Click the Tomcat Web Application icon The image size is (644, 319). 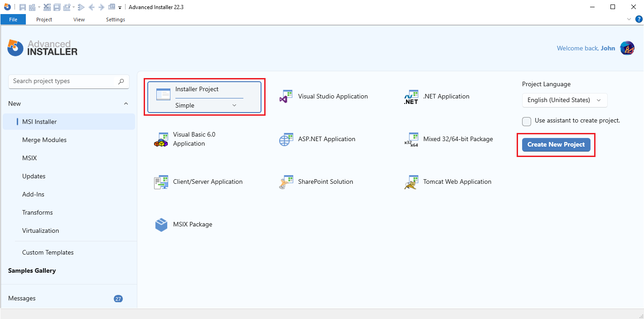(411, 182)
